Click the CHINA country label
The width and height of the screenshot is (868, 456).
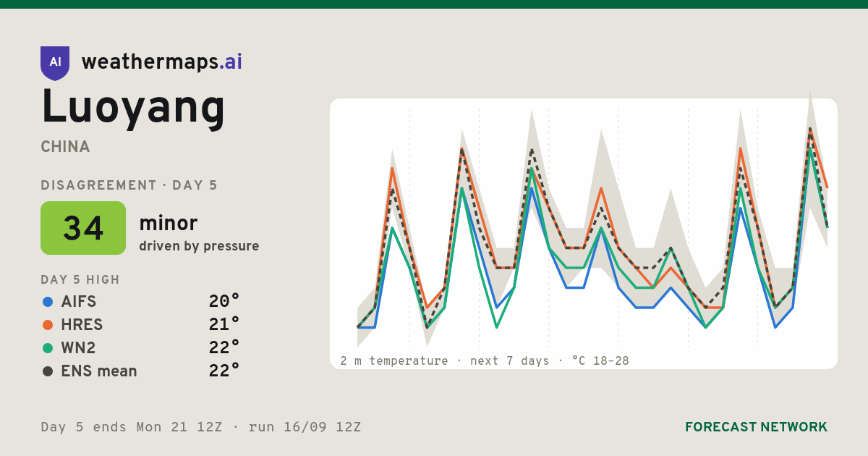click(x=66, y=147)
